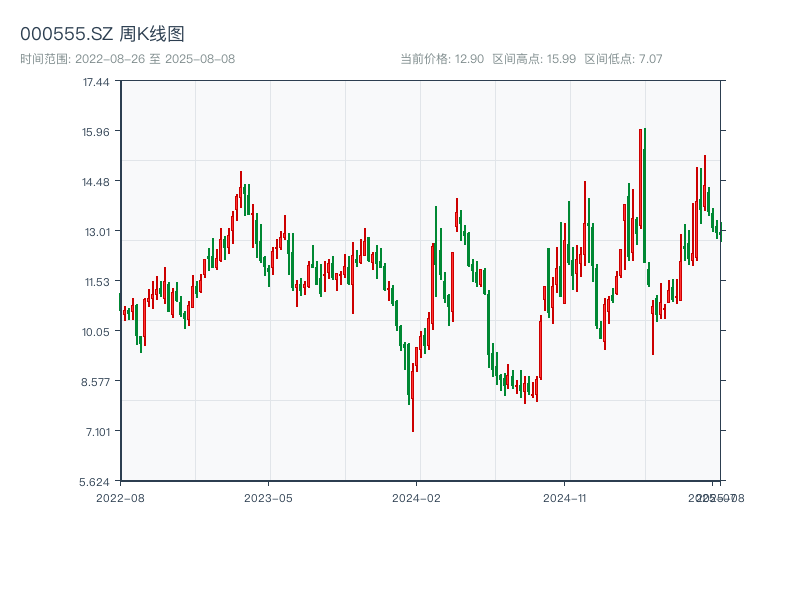Click the tall green candle peaking near 15.99

[x=644, y=195]
